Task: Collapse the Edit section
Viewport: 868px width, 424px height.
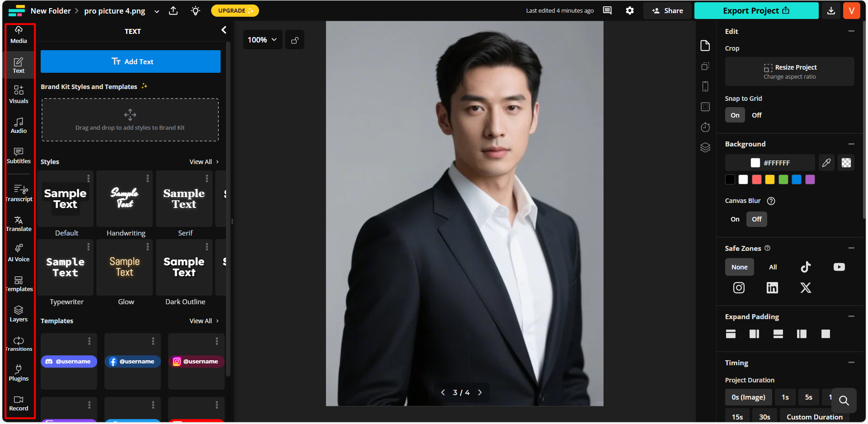Action: click(x=851, y=31)
